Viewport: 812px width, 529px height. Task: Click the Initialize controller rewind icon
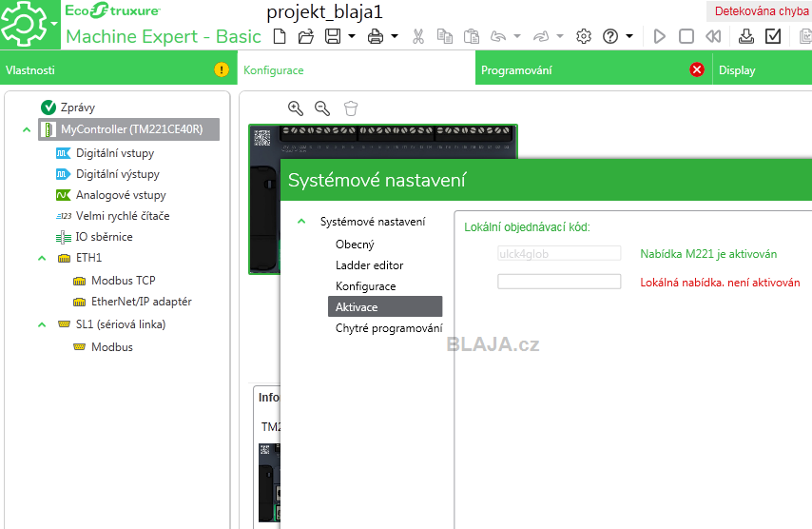pyautogui.click(x=713, y=36)
